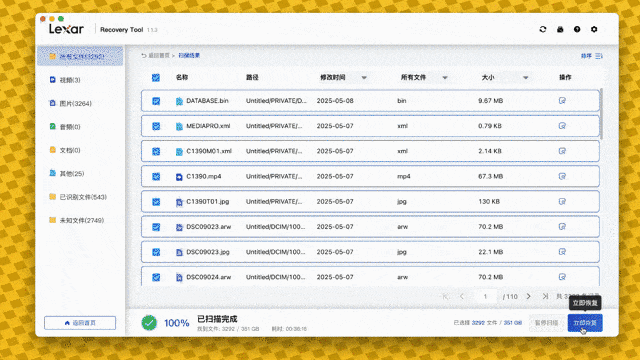Go to previous page with left chevron
The width and height of the screenshot is (640, 360).
[x=462, y=296]
